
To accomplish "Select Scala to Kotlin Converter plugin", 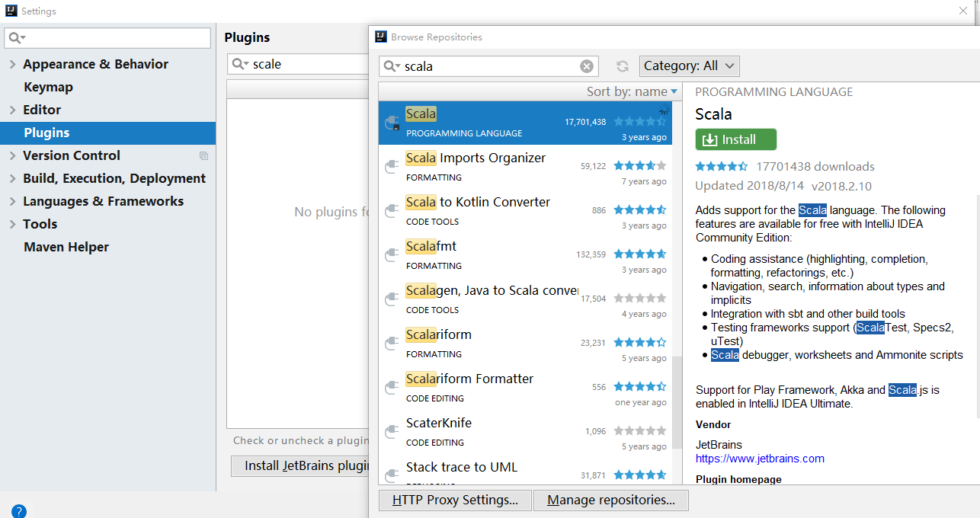I will click(x=525, y=211).
